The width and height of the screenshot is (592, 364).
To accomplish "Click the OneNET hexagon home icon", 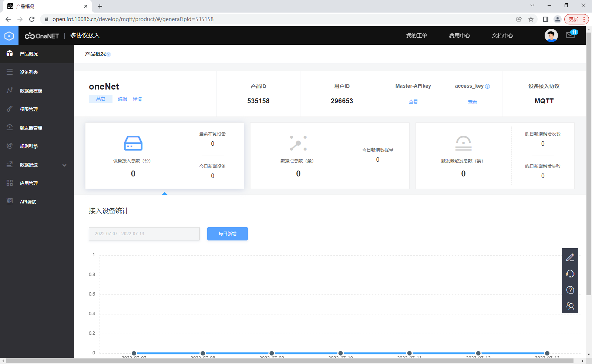I will pyautogui.click(x=9, y=36).
